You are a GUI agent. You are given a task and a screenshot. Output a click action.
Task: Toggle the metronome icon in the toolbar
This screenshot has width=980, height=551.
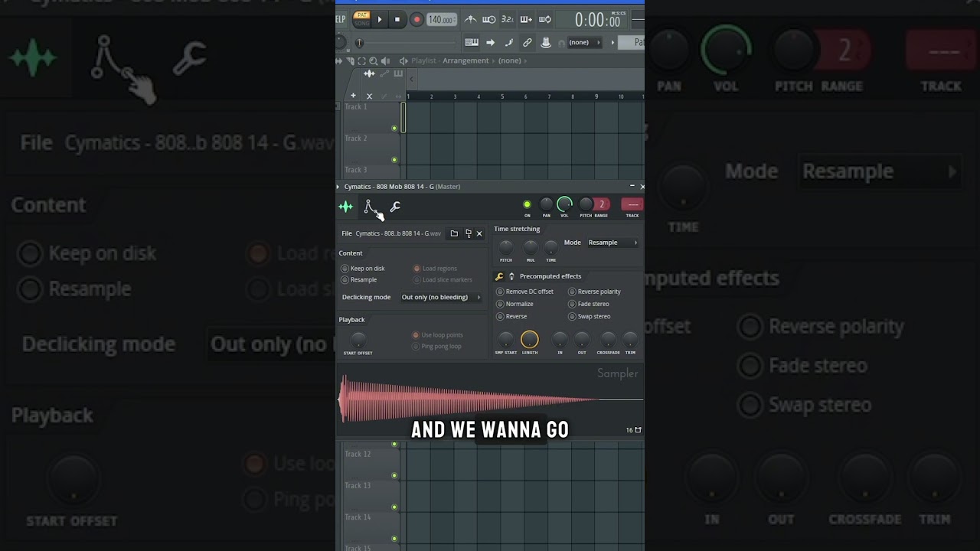(470, 19)
